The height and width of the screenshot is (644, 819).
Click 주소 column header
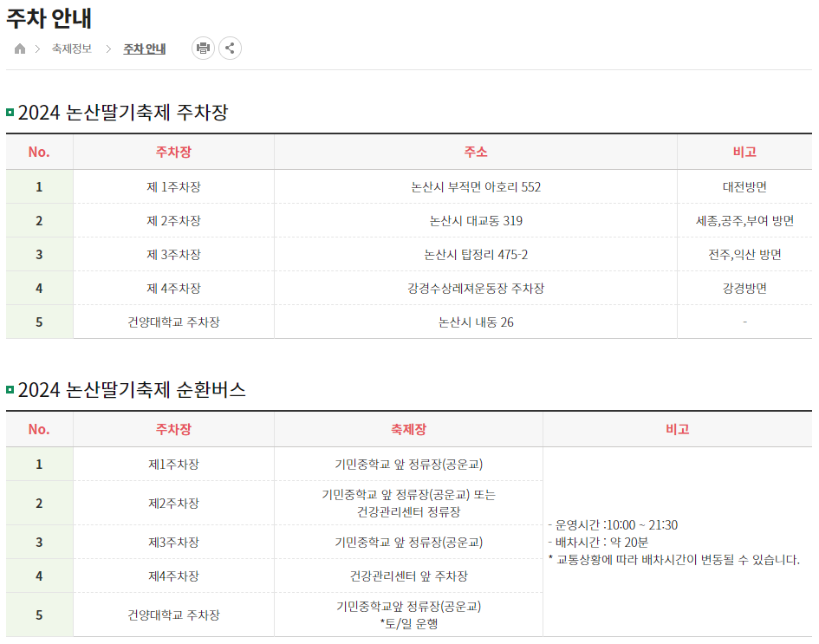(475, 152)
